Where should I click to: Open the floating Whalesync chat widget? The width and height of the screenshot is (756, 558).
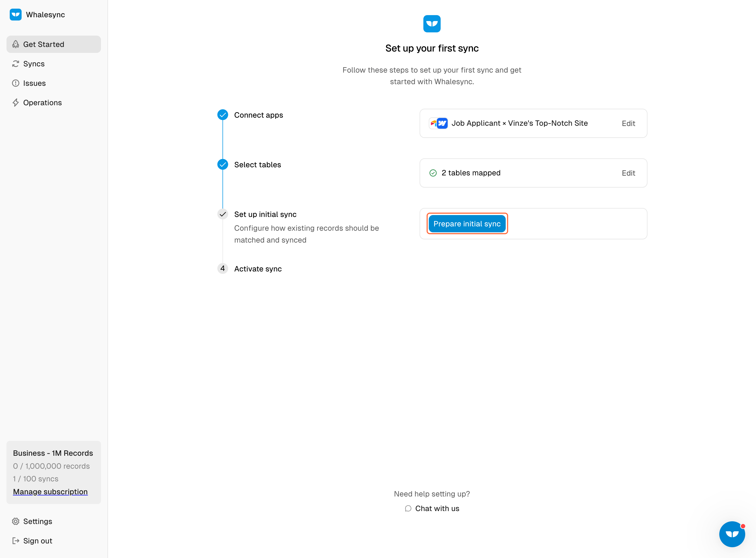tap(732, 534)
